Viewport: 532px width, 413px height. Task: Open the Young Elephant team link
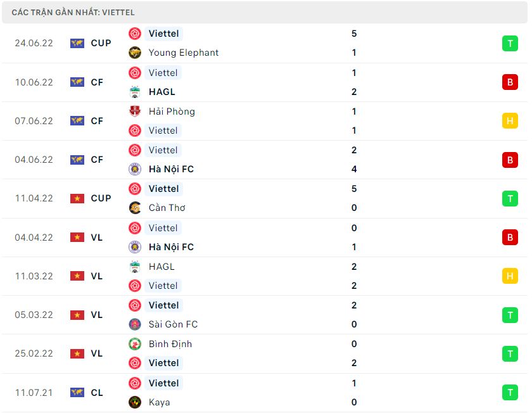pyautogui.click(x=184, y=53)
